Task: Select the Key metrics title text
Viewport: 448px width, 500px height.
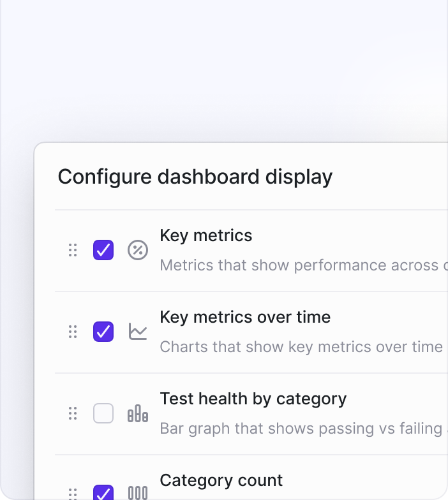Action: click(x=205, y=236)
